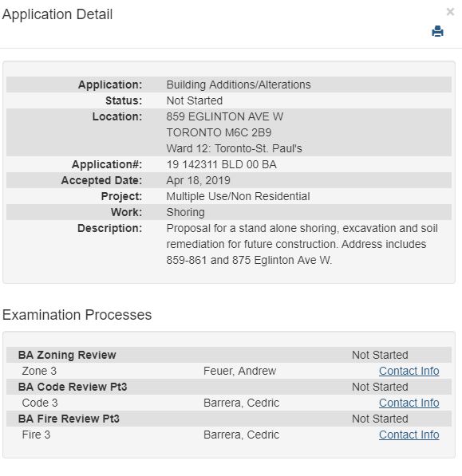Screen dimensions: 462x476
Task: Click the 859 EGLINTON AVE W address
Action: [x=225, y=116]
